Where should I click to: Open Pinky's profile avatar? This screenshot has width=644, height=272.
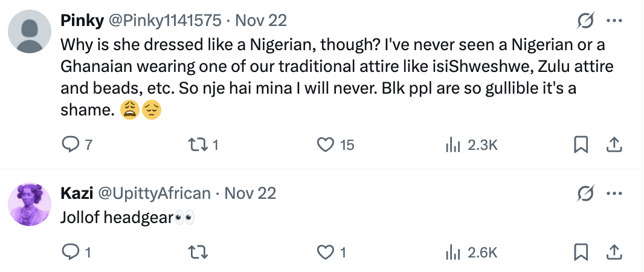coord(30,31)
